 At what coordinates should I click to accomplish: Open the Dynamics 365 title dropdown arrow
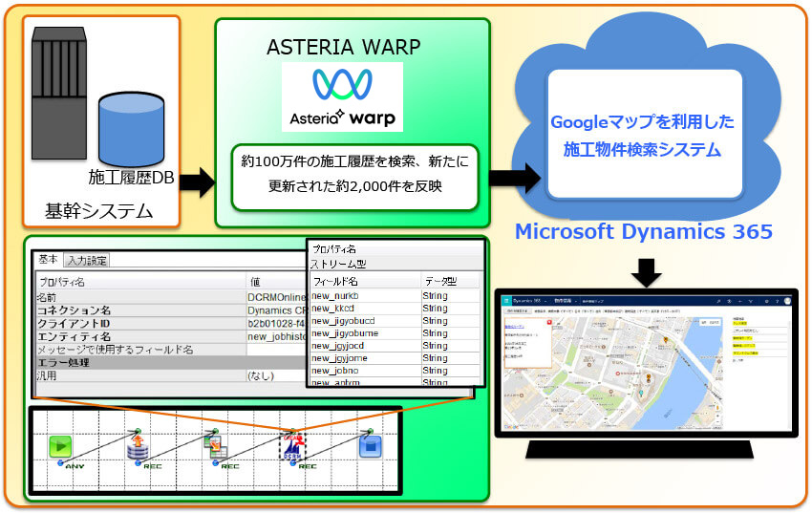click(x=545, y=301)
